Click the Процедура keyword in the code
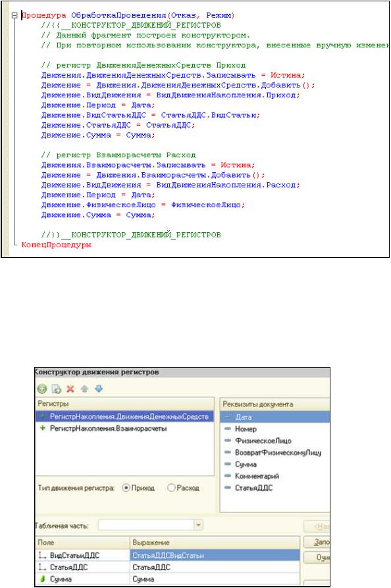The height and width of the screenshot is (588, 391). 44,15
